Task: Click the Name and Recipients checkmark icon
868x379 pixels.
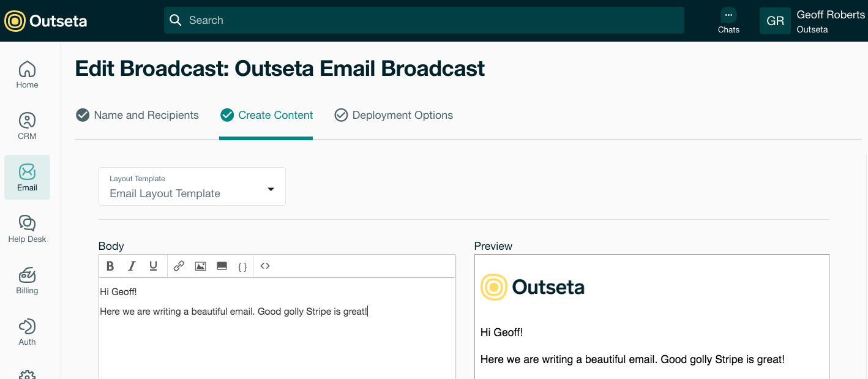Action: coord(83,115)
